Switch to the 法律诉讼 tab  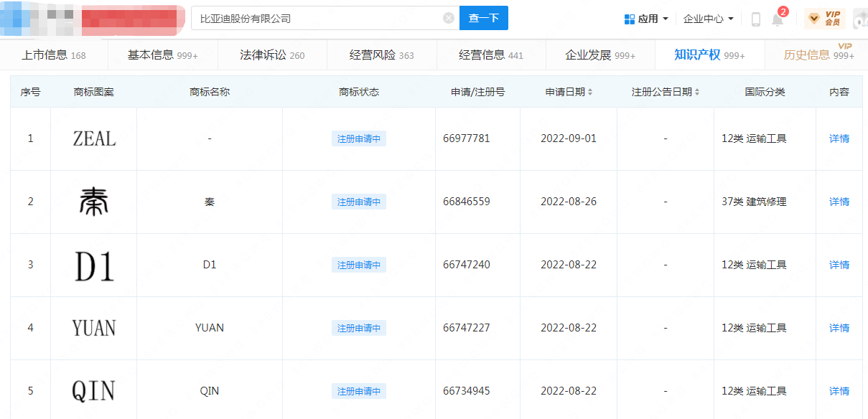tap(272, 55)
